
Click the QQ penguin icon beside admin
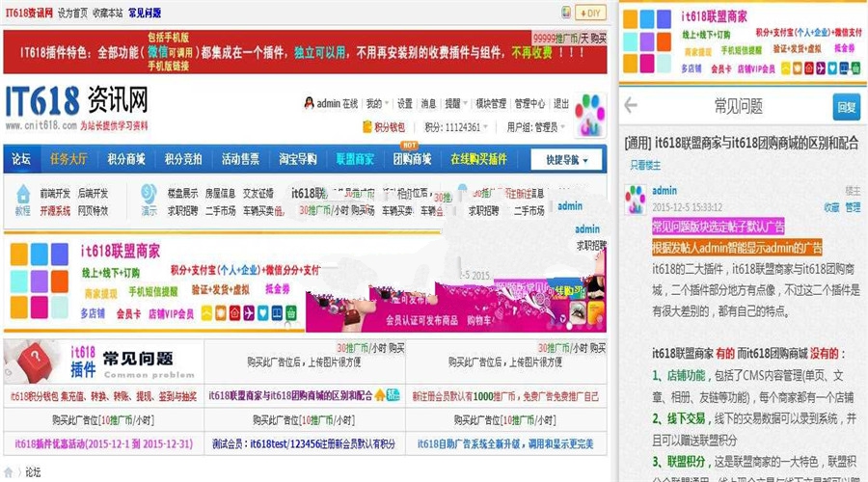click(310, 103)
